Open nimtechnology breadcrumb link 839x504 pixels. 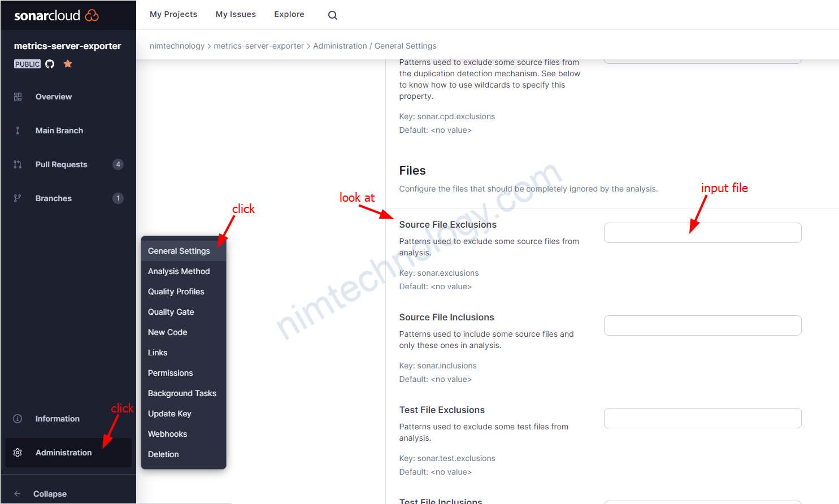[x=177, y=46]
